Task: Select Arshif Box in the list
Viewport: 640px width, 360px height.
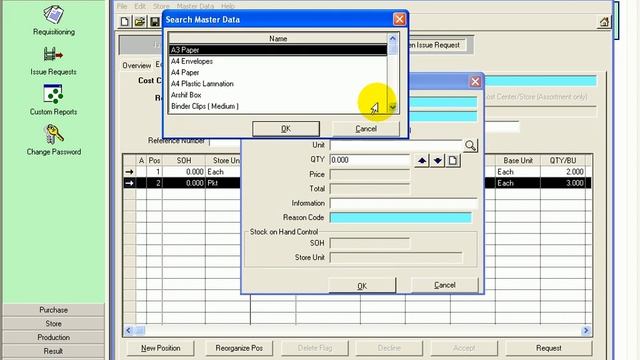Action: tap(278, 95)
